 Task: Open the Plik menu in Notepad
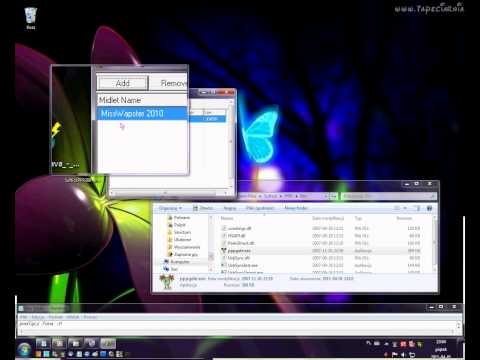click(x=23, y=317)
